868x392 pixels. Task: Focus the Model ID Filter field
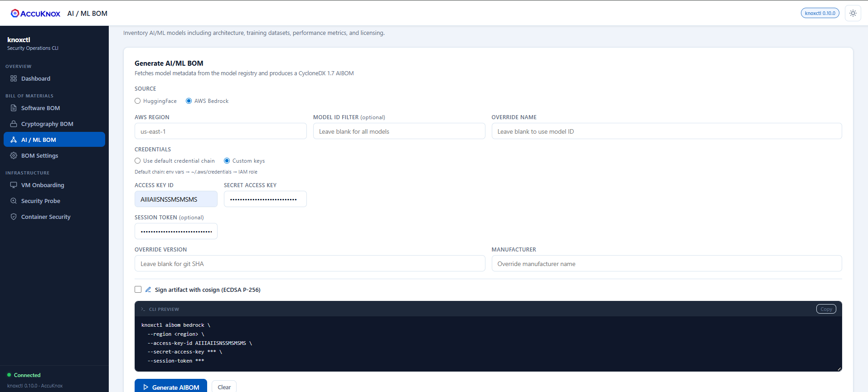(399, 131)
